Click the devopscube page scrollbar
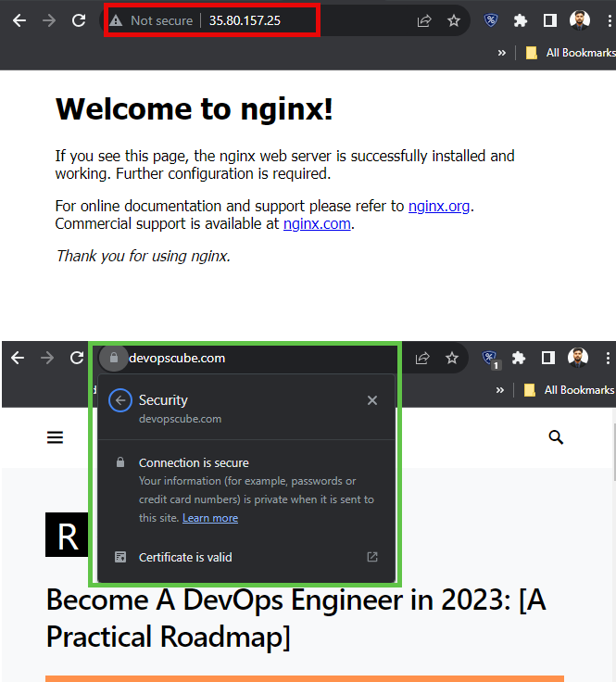This screenshot has width=616, height=682. (614, 452)
